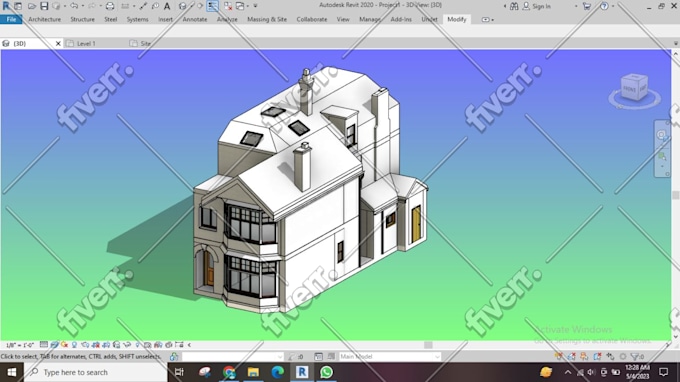The width and height of the screenshot is (680, 382).
Task: Click the Type here to search box
Action: (95, 372)
